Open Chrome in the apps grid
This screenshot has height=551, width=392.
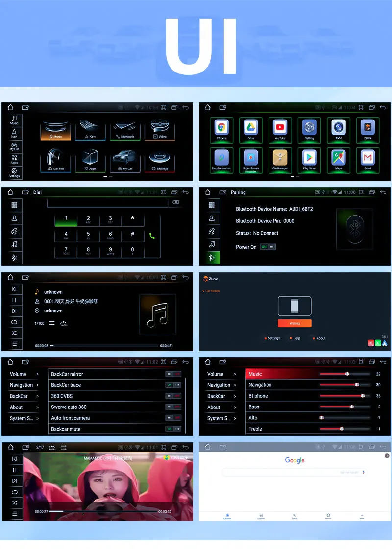pos(221,129)
